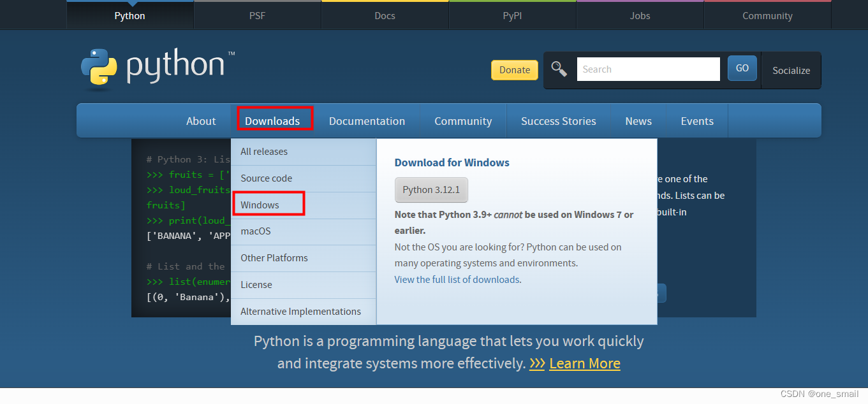This screenshot has width=868, height=404.
Task: Choose macOS in the Downloads menu
Action: tap(304, 231)
